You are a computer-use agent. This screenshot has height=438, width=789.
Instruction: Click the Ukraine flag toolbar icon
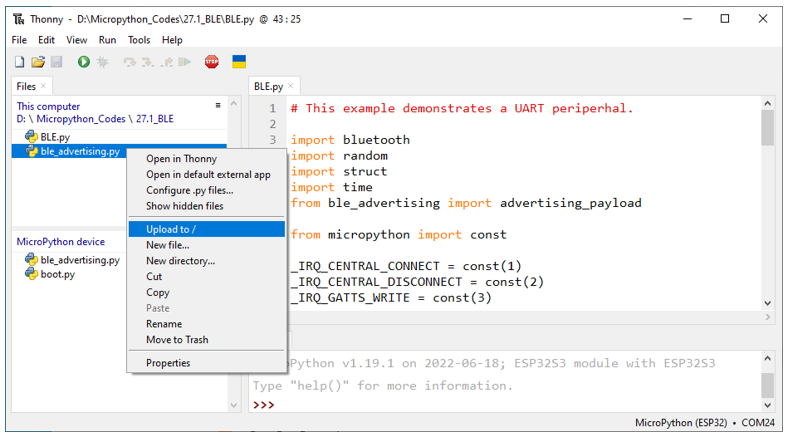tap(239, 62)
